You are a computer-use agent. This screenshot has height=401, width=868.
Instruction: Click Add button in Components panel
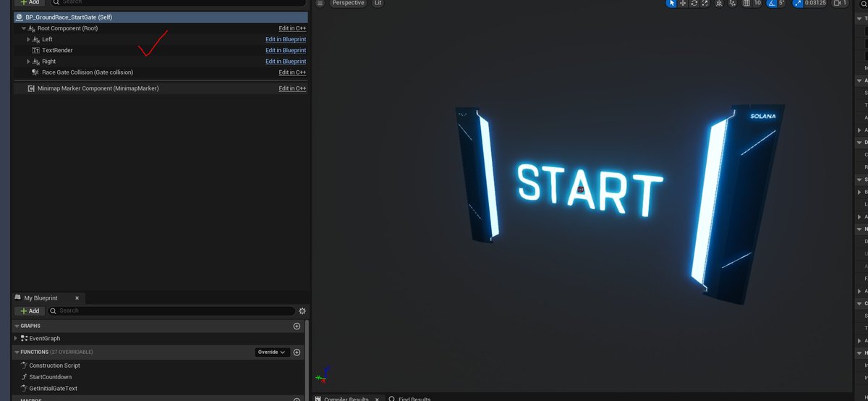pyautogui.click(x=29, y=2)
